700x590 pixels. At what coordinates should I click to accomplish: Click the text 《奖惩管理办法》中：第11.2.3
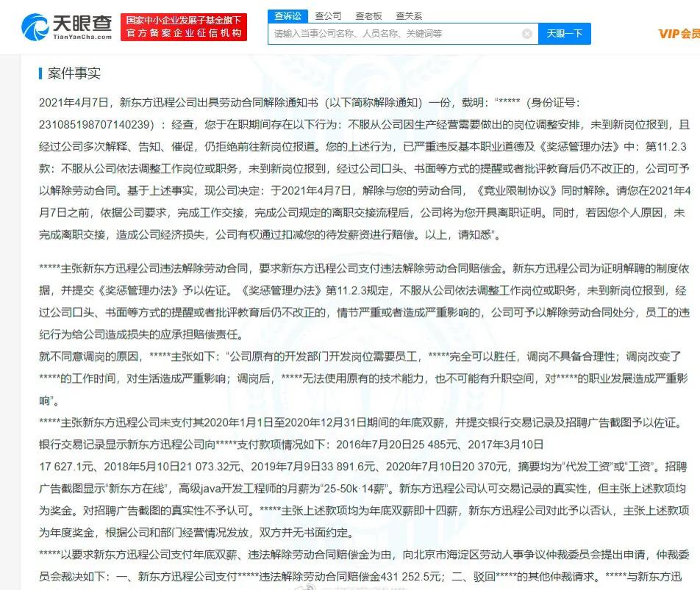point(612,147)
